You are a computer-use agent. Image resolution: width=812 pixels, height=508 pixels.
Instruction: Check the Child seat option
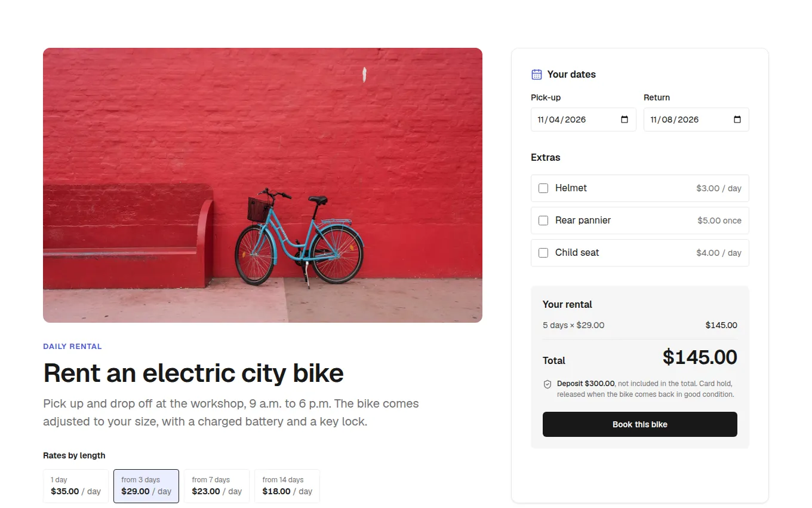pos(543,253)
